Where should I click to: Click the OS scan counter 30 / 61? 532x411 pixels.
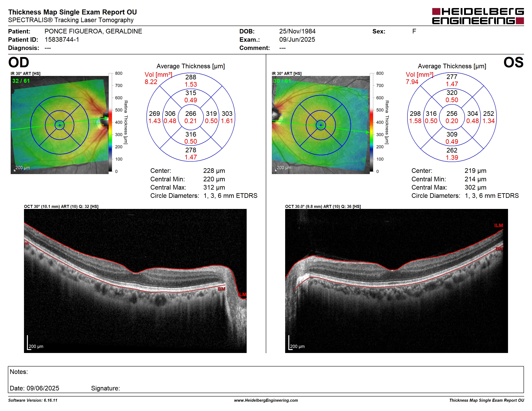tap(282, 81)
